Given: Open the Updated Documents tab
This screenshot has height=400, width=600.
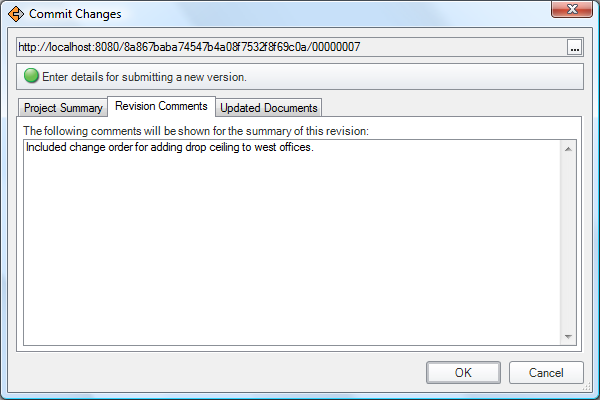Looking at the screenshot, I should pos(269,108).
